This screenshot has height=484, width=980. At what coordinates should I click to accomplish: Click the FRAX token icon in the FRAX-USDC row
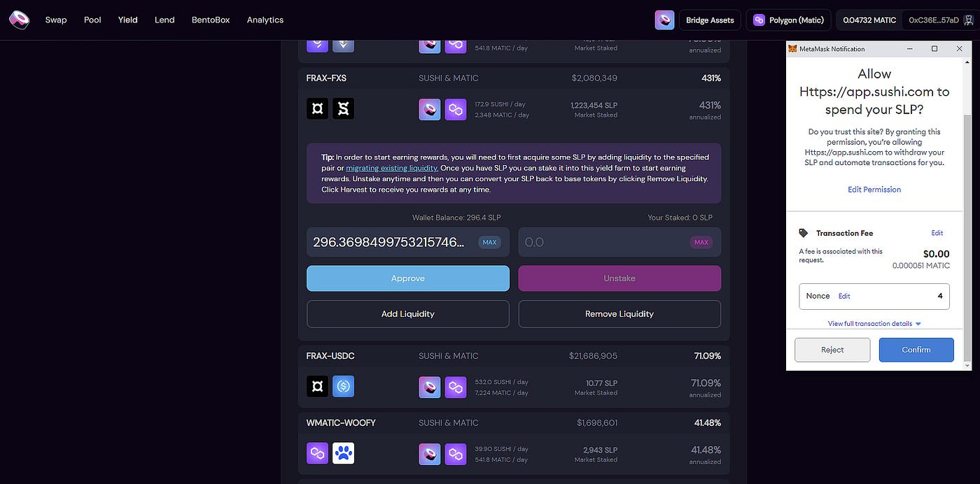[317, 386]
